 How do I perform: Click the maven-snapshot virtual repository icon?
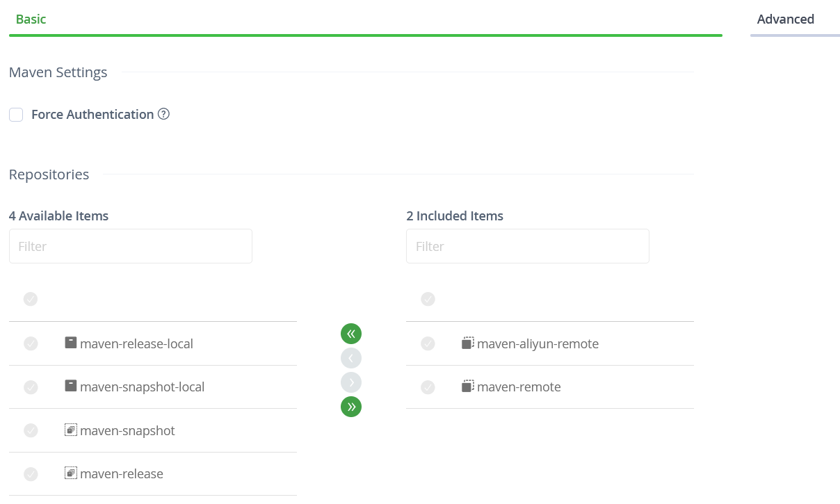(70, 430)
